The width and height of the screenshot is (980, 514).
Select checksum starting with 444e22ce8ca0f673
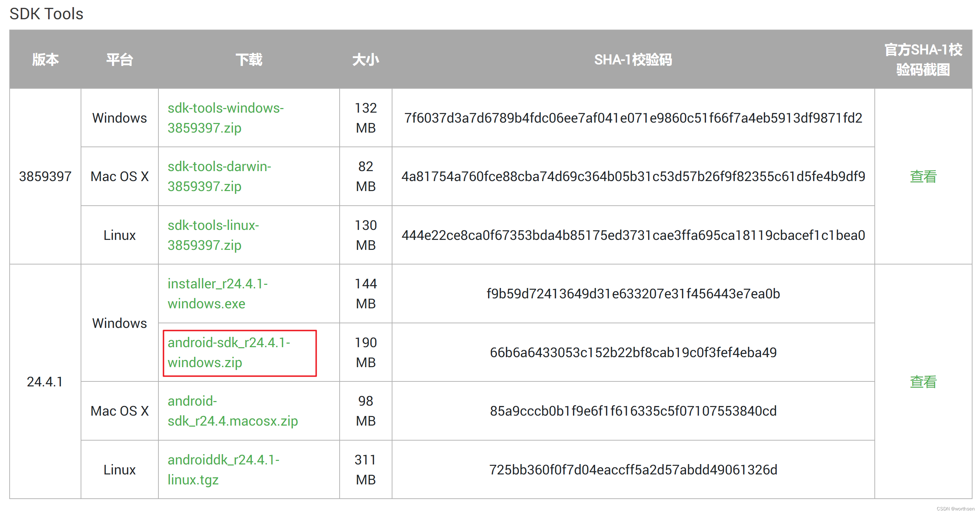click(x=633, y=235)
